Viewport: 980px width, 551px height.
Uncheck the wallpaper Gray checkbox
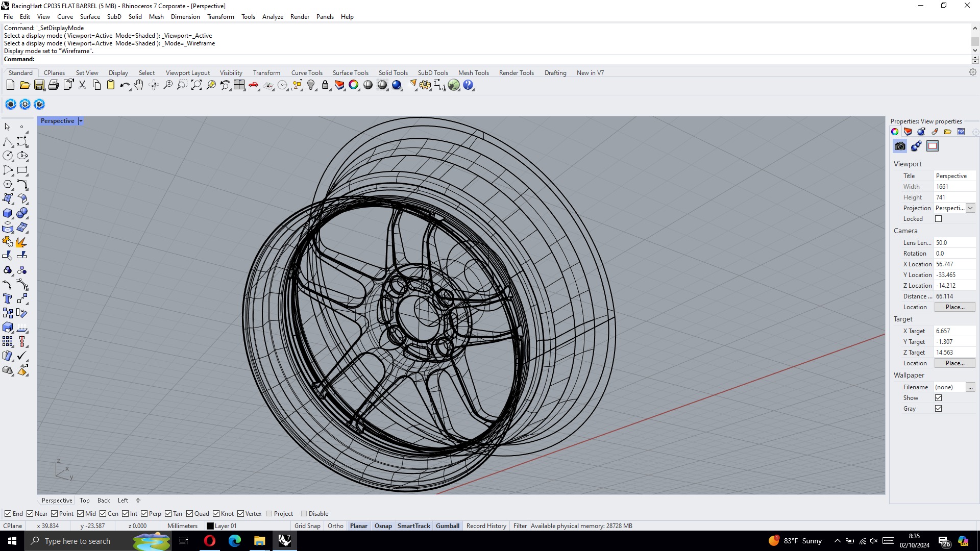point(938,409)
